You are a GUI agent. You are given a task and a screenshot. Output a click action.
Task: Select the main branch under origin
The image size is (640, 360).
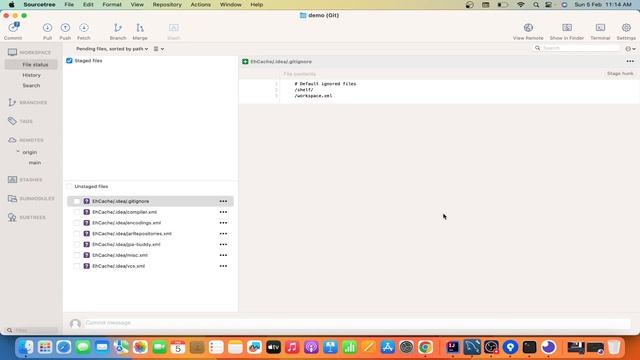(35, 162)
